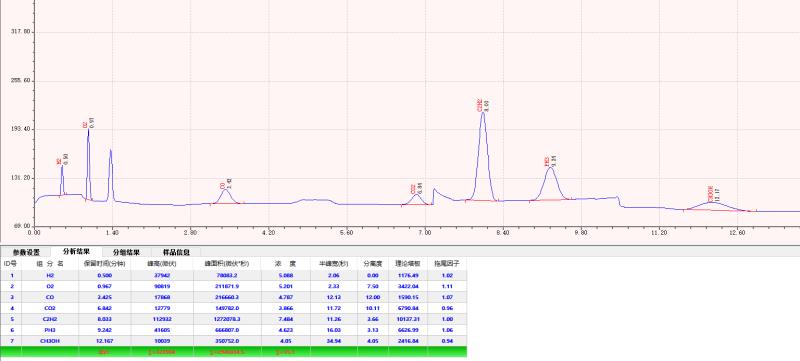Click the 组分名 column header
The image size is (800, 361).
[50, 264]
